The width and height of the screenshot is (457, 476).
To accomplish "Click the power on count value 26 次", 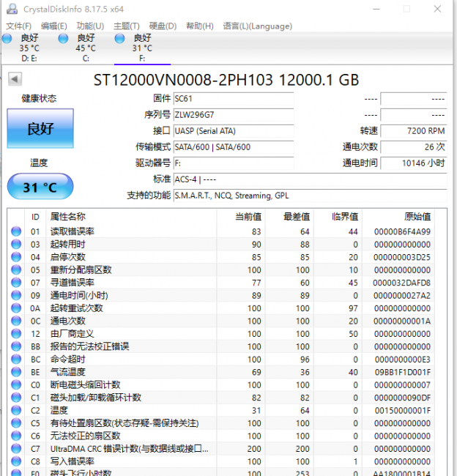I will click(414, 147).
